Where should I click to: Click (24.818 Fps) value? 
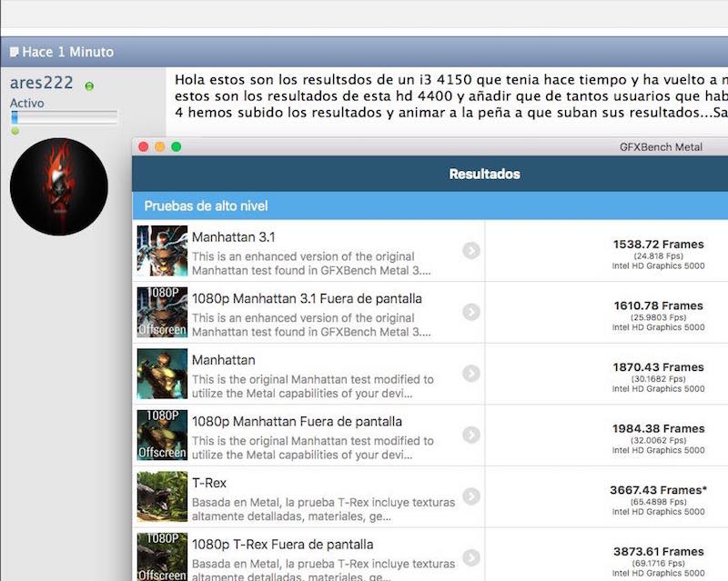pos(658,256)
